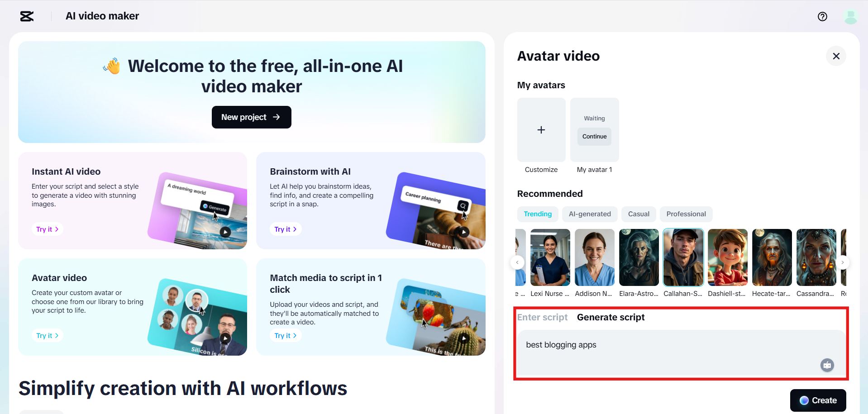Enable the Trending filter chip
The image size is (868, 414).
point(537,214)
